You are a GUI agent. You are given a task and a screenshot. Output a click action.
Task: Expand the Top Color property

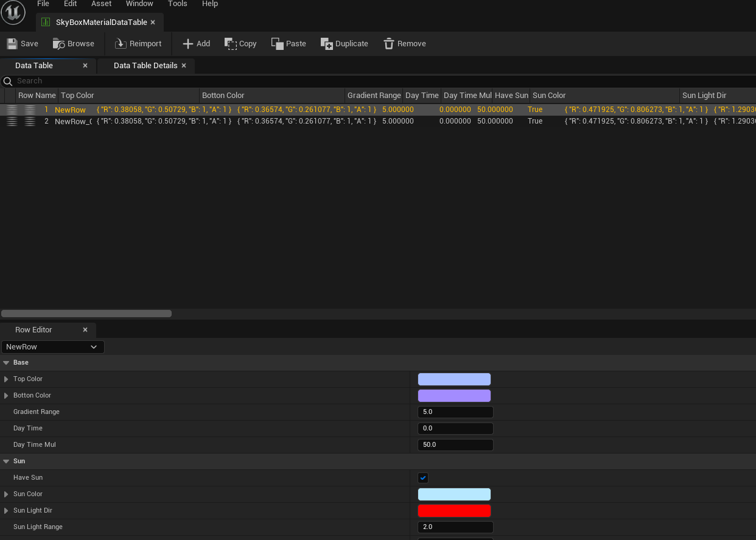pyautogui.click(x=7, y=379)
